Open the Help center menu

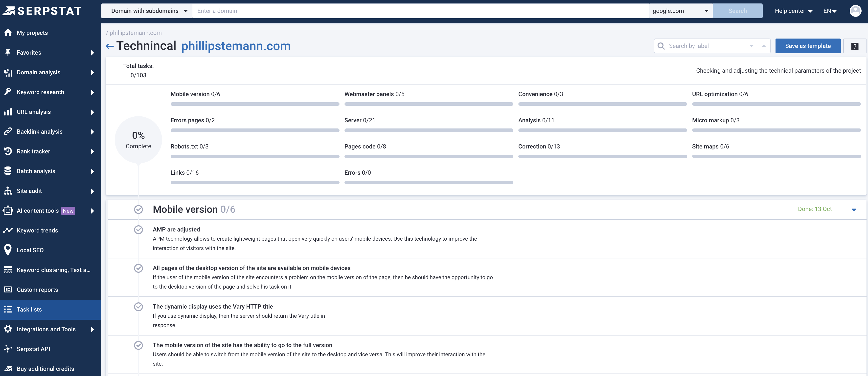click(793, 11)
